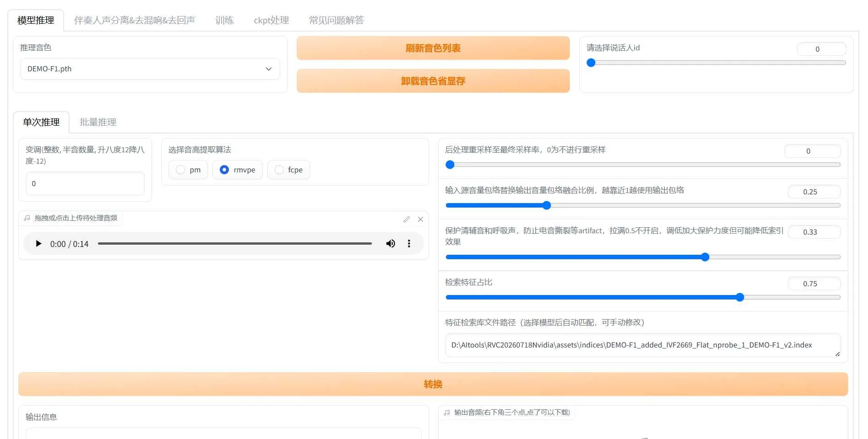Focus the 变调 transpose number field
This screenshot has height=439, width=868.
pos(85,183)
